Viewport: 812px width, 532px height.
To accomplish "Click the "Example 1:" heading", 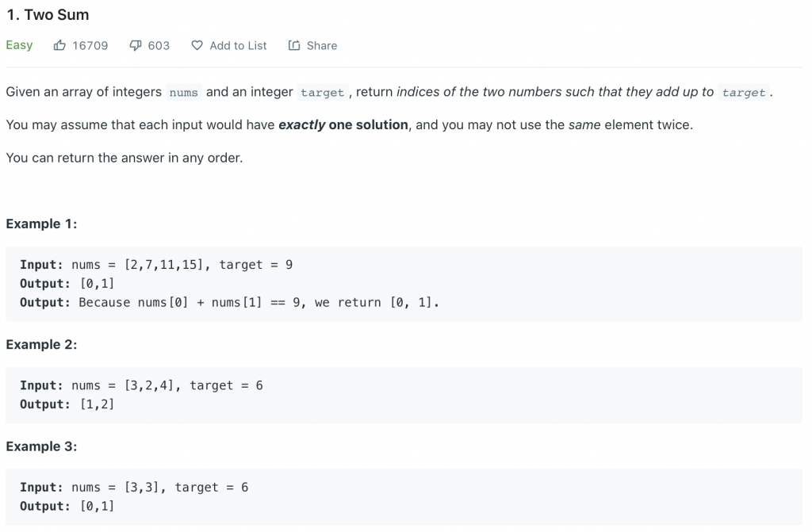I will 41,224.
